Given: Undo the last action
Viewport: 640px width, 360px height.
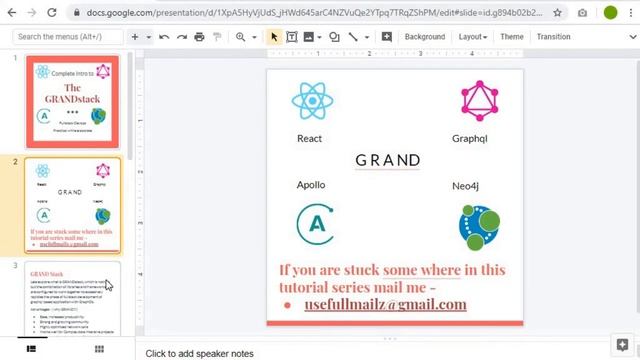Looking at the screenshot, I should pyautogui.click(x=164, y=37).
